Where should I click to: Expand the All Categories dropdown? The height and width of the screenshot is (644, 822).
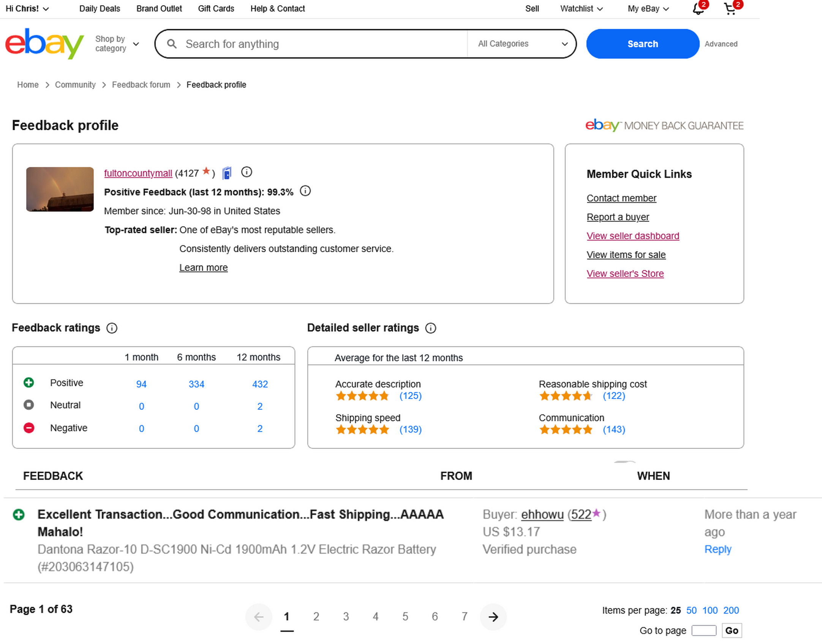click(522, 44)
